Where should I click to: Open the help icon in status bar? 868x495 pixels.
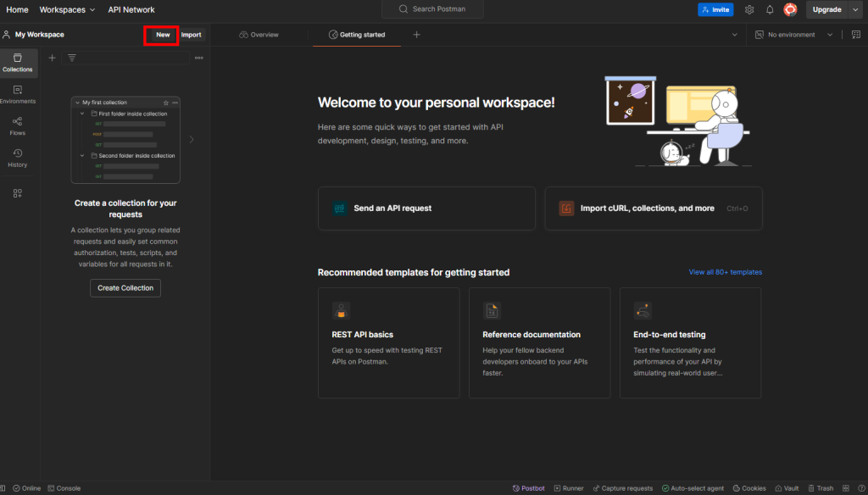[861, 488]
